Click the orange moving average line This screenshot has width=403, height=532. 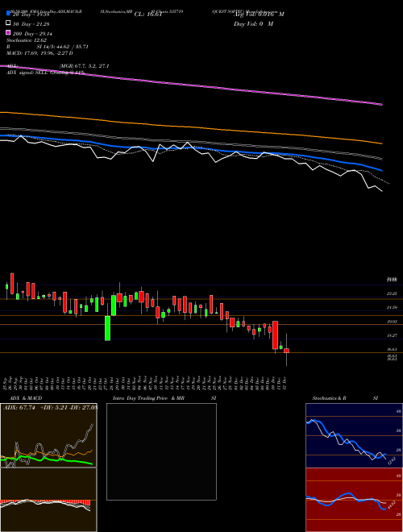[191, 127]
